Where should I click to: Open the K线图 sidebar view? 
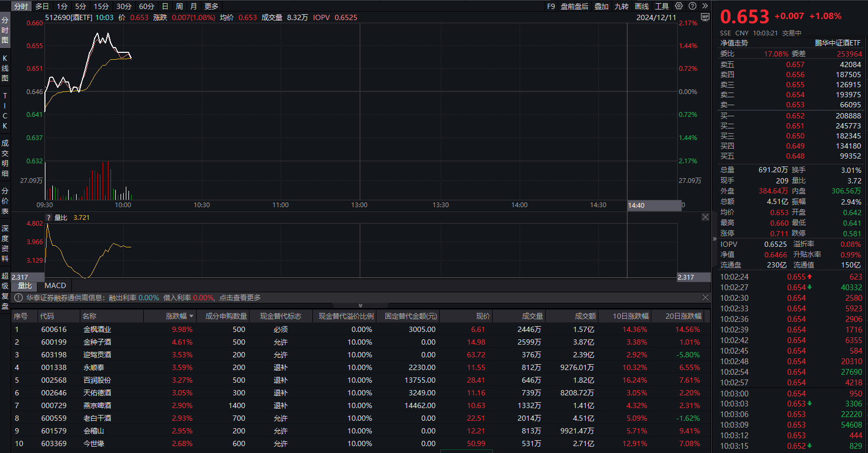[5, 68]
